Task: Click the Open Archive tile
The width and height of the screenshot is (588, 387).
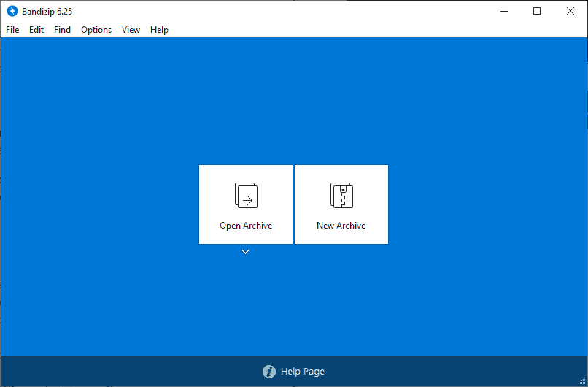Action: coord(246,204)
